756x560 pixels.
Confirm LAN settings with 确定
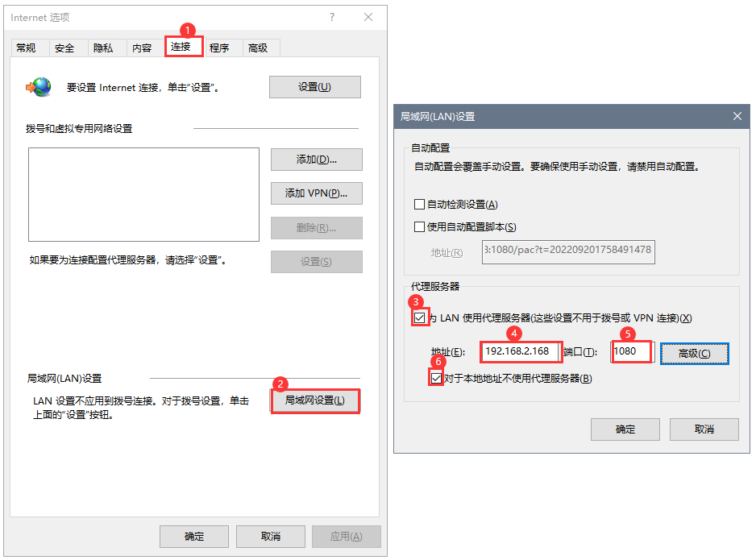pos(625,429)
